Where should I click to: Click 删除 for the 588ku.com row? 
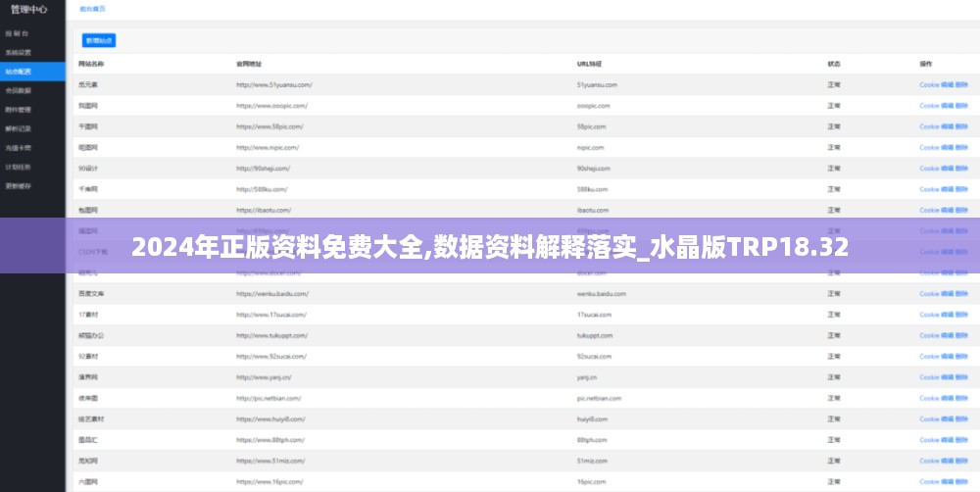pos(961,189)
